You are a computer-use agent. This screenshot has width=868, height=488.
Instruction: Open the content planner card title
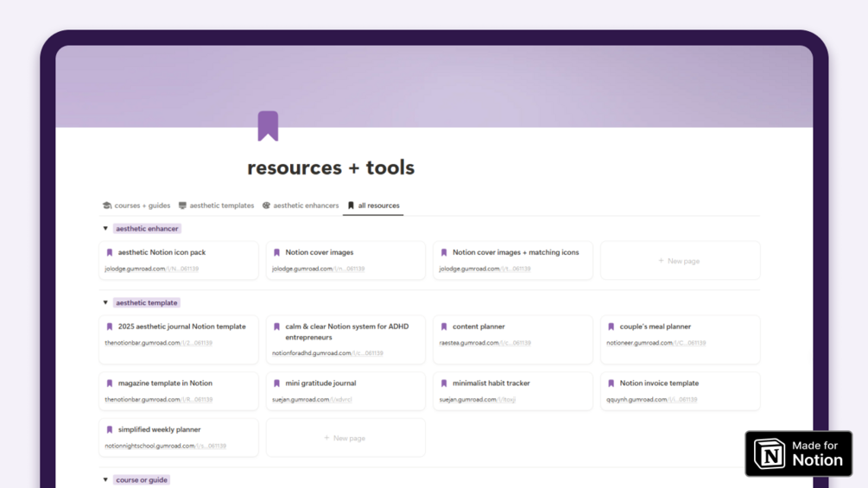tap(478, 326)
